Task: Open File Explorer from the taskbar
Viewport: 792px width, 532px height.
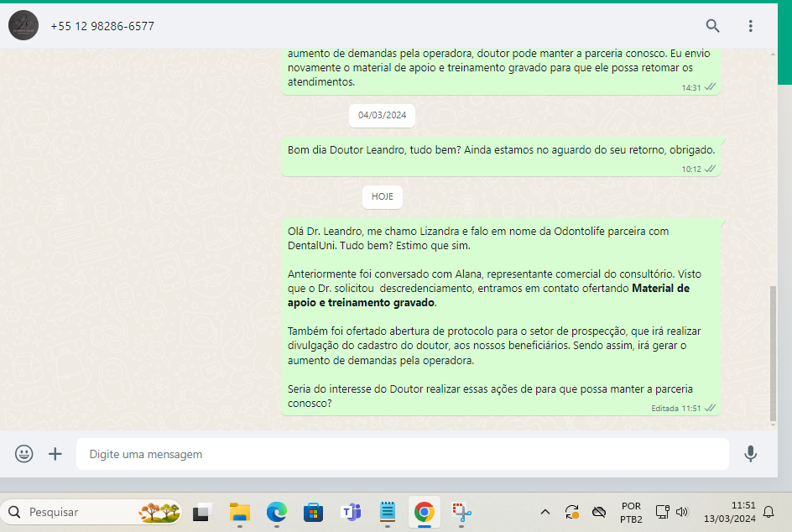Action: click(239, 513)
